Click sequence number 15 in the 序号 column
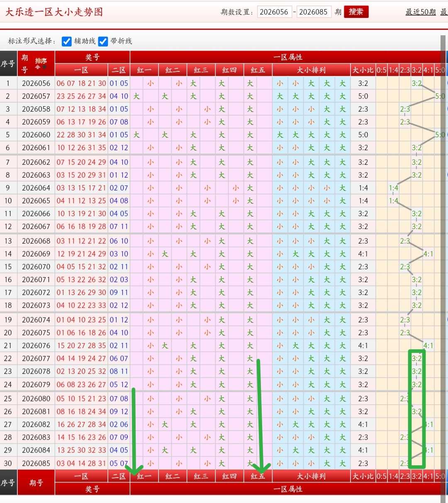The height and width of the screenshot is (503, 448). 8,267
